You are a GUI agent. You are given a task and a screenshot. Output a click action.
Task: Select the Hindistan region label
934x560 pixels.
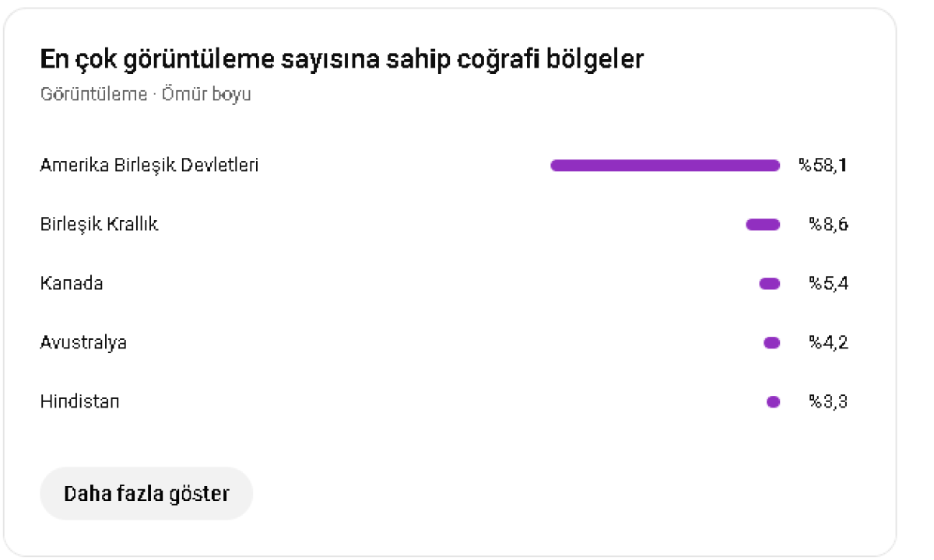(80, 401)
